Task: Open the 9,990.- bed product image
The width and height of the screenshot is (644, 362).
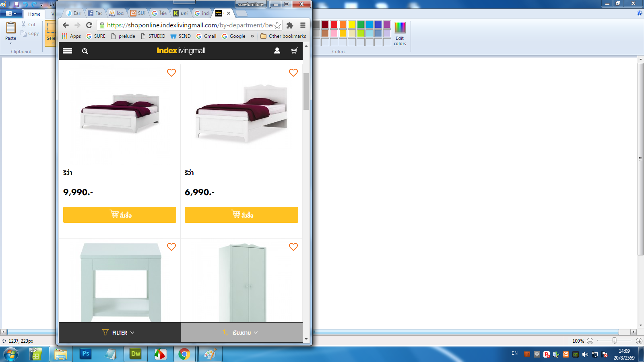Action: click(120, 113)
